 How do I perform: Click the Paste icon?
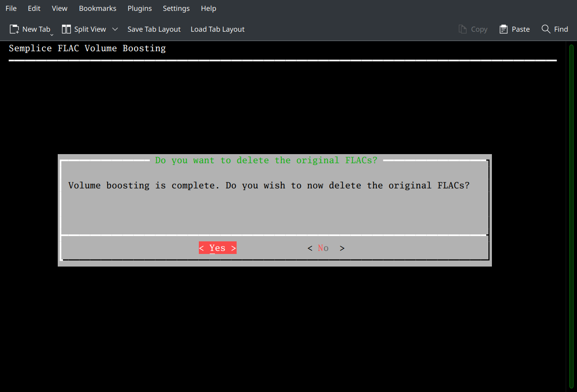(504, 29)
